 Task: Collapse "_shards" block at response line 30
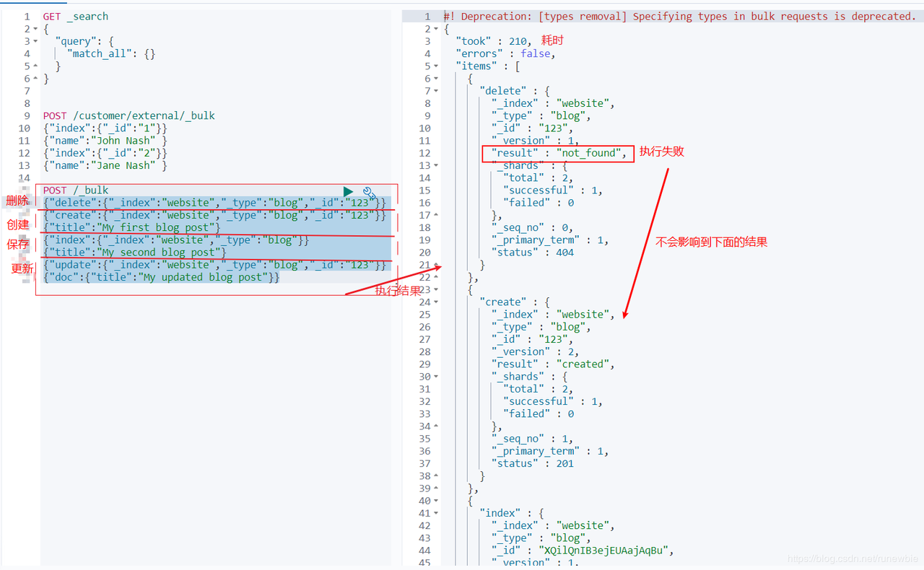(437, 377)
